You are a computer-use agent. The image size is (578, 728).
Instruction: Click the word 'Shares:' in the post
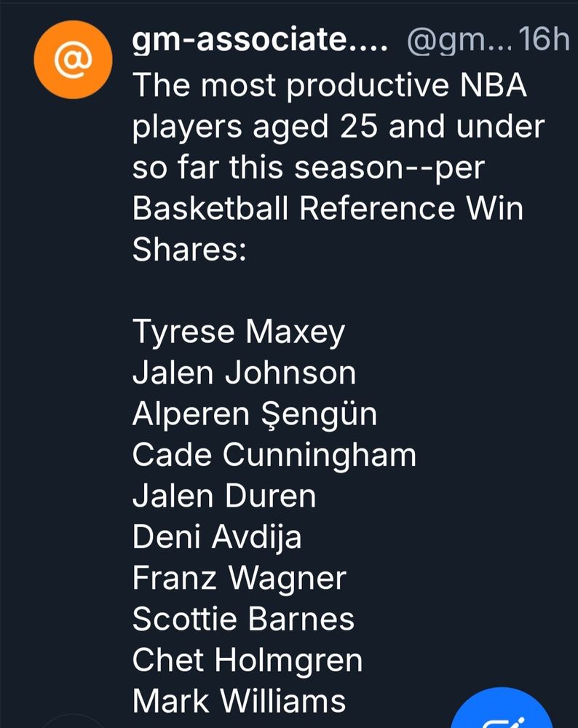tap(189, 250)
